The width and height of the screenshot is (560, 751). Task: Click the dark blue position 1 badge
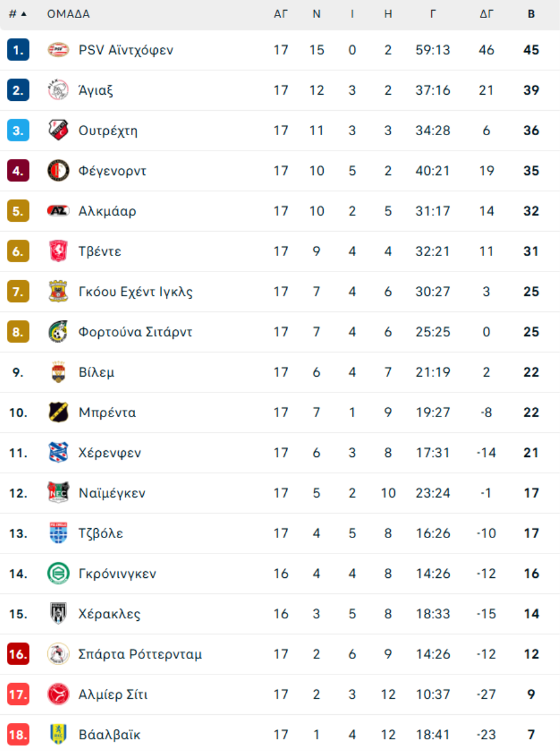(18, 50)
